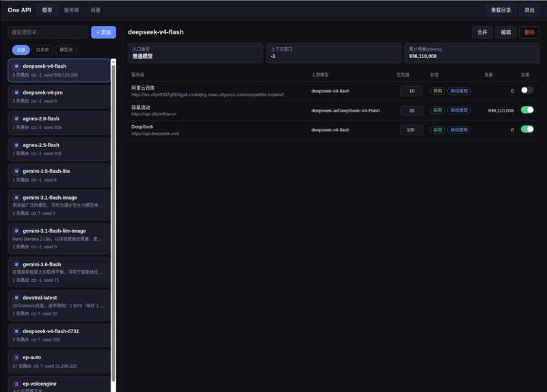Select the gemini-3.6-flash model name

point(42,265)
